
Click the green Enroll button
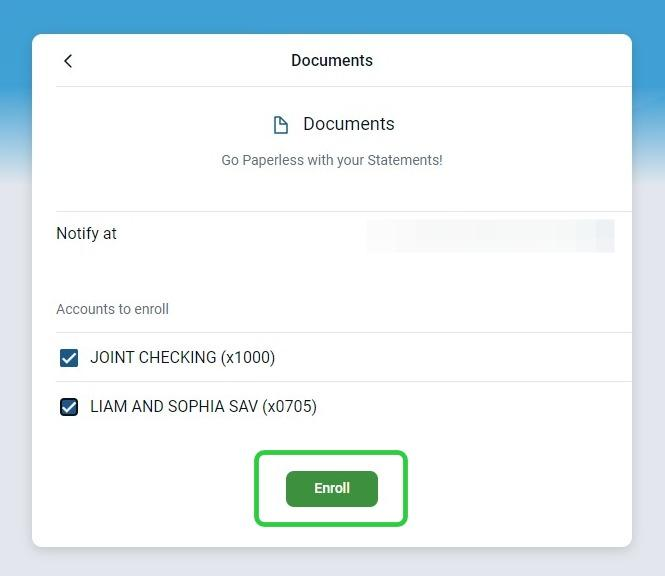332,489
